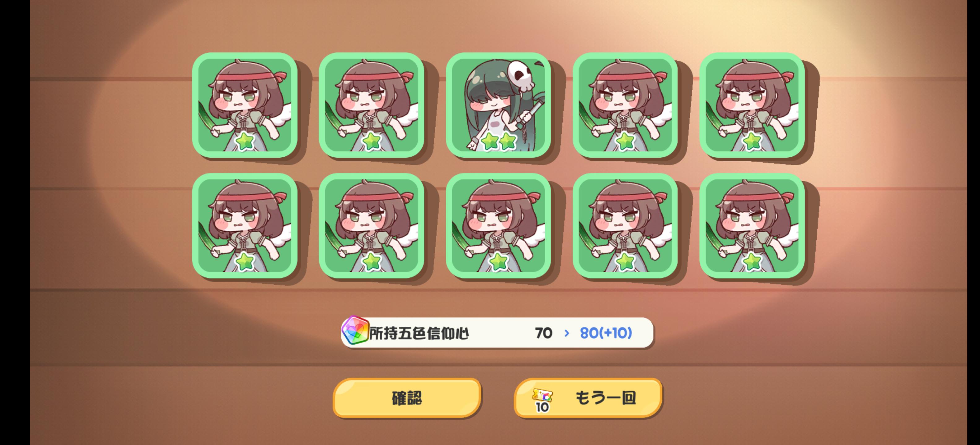Select last card in the bottom row
Screen dimensions: 980x445
click(752, 226)
